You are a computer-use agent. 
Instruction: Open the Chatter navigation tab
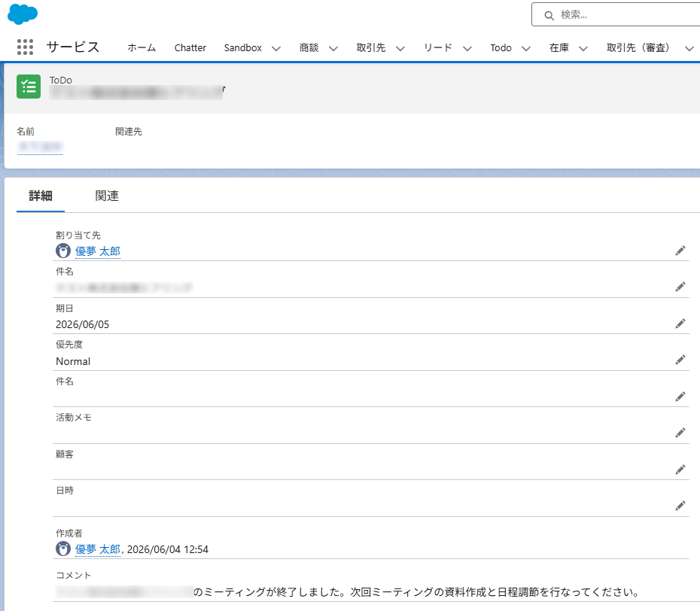[190, 47]
